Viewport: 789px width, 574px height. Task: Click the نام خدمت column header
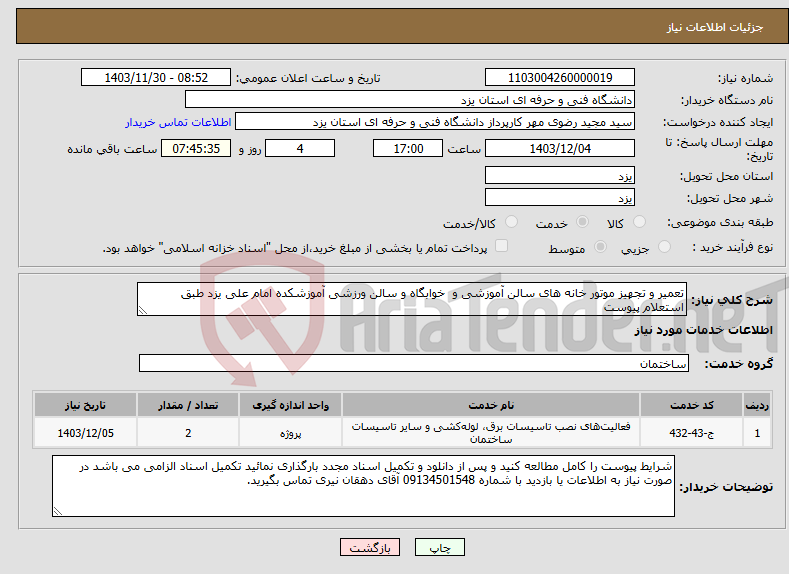tap(491, 405)
